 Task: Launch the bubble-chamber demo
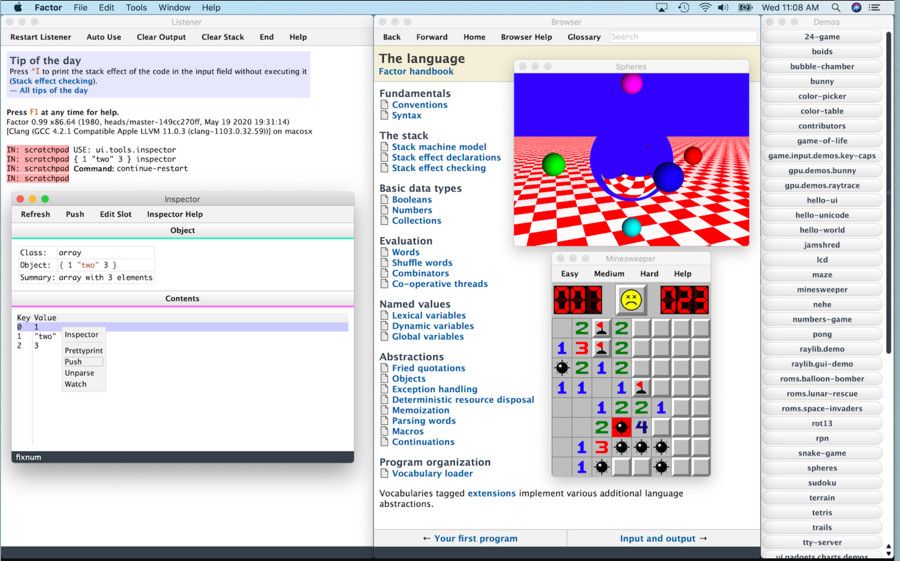[x=822, y=67]
